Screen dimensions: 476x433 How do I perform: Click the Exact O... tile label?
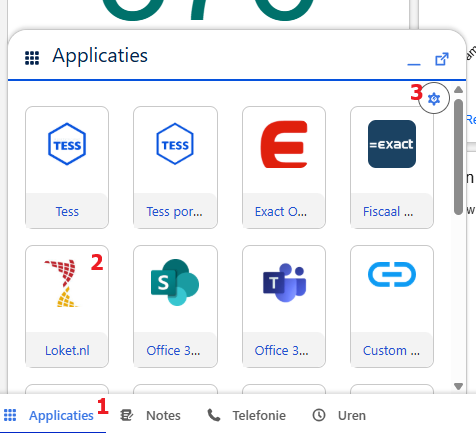[x=281, y=211]
